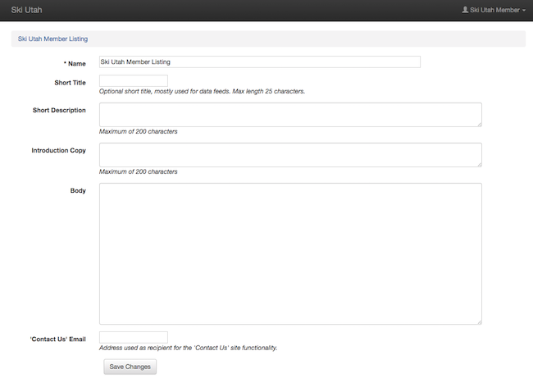Place cursor in the Body text area
The image size is (533, 392).
tap(289, 253)
